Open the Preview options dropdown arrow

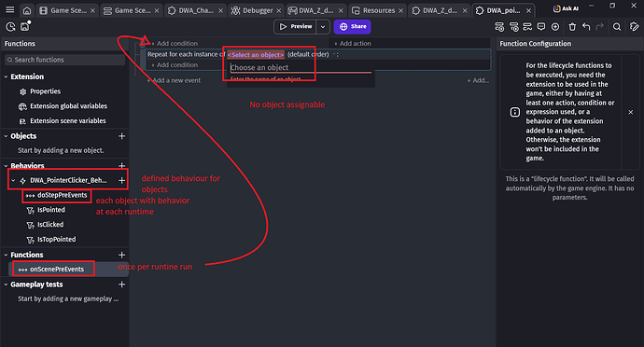pos(323,27)
